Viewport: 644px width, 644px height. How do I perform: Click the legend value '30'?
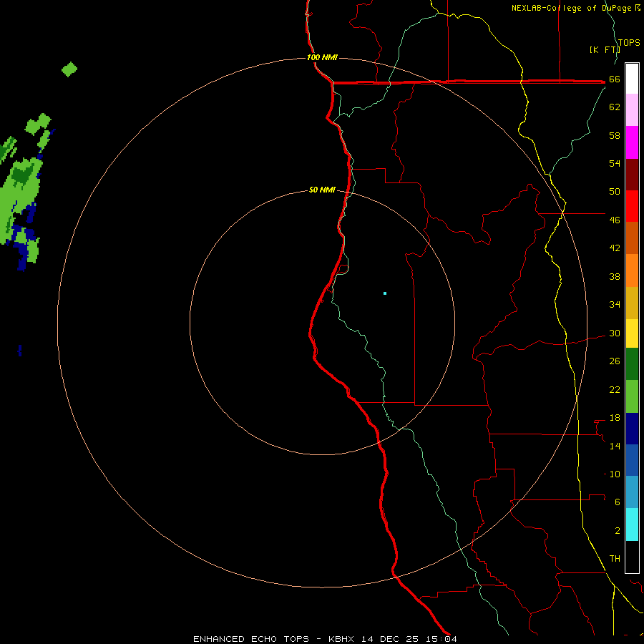[615, 333]
